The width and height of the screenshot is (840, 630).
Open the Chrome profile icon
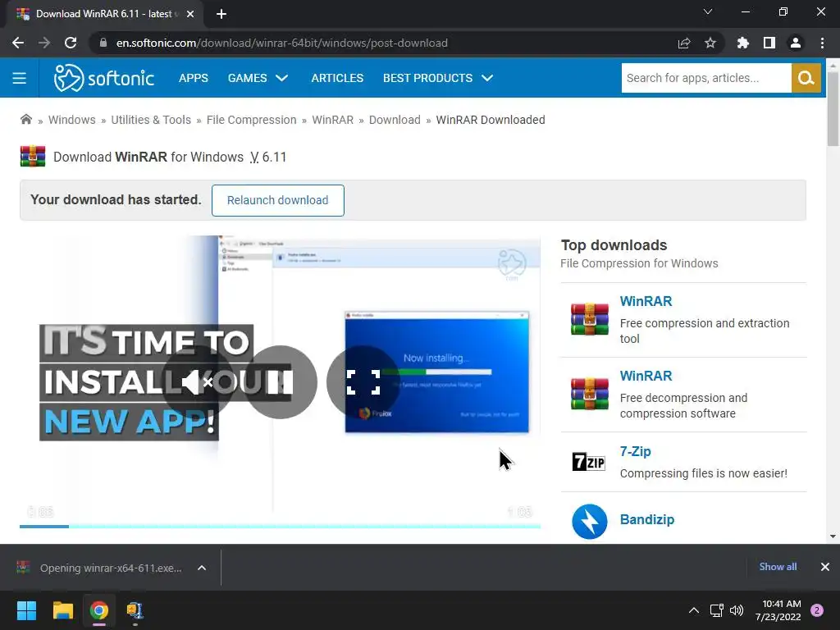point(796,43)
